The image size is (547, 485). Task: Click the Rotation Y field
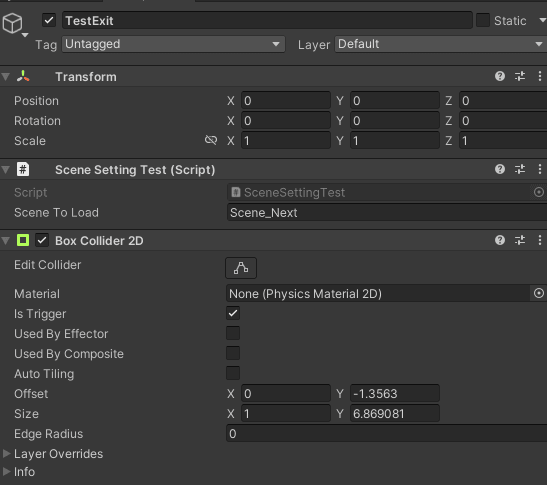[395, 120]
